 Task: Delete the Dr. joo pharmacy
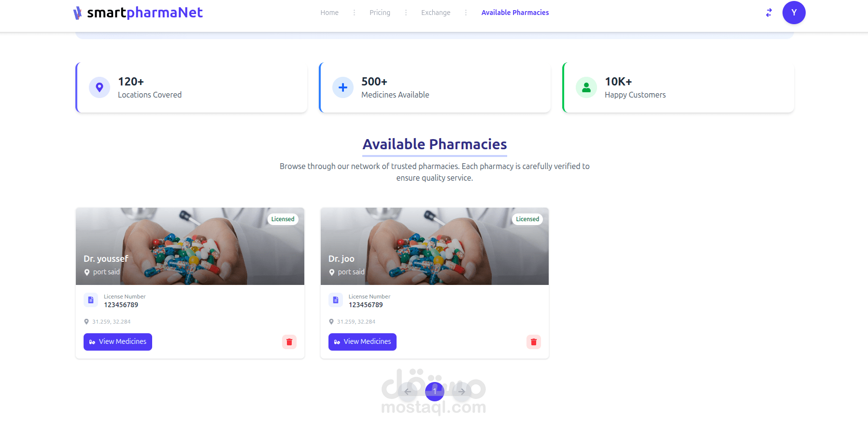[534, 342]
